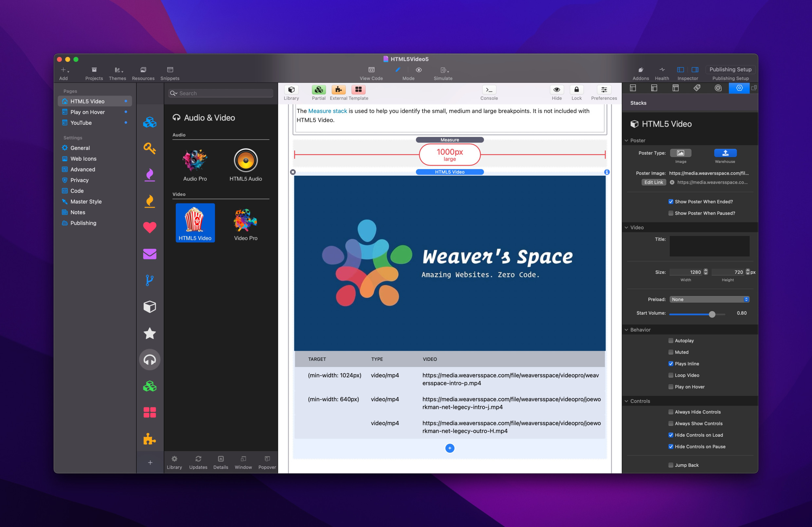Click the library Search field
The width and height of the screenshot is (812, 527).
[x=221, y=94]
